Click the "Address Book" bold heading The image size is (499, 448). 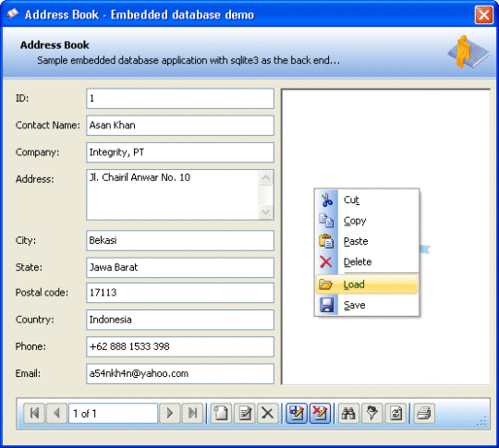[x=55, y=45]
